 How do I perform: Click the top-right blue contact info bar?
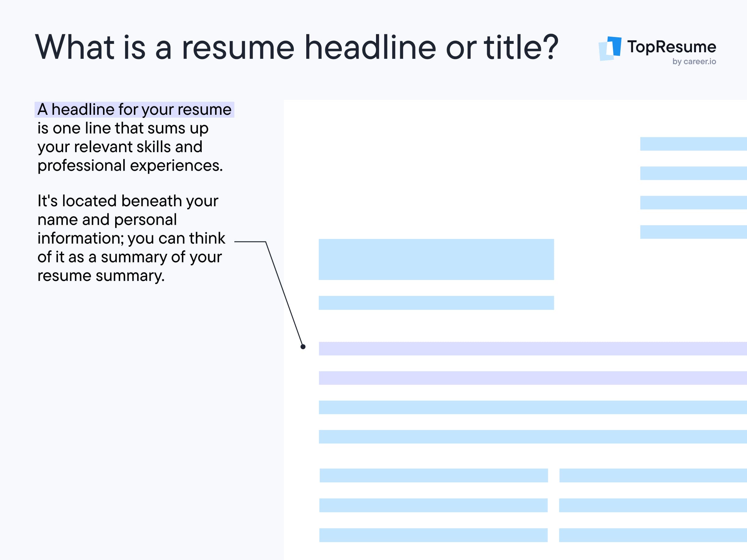coord(693,144)
